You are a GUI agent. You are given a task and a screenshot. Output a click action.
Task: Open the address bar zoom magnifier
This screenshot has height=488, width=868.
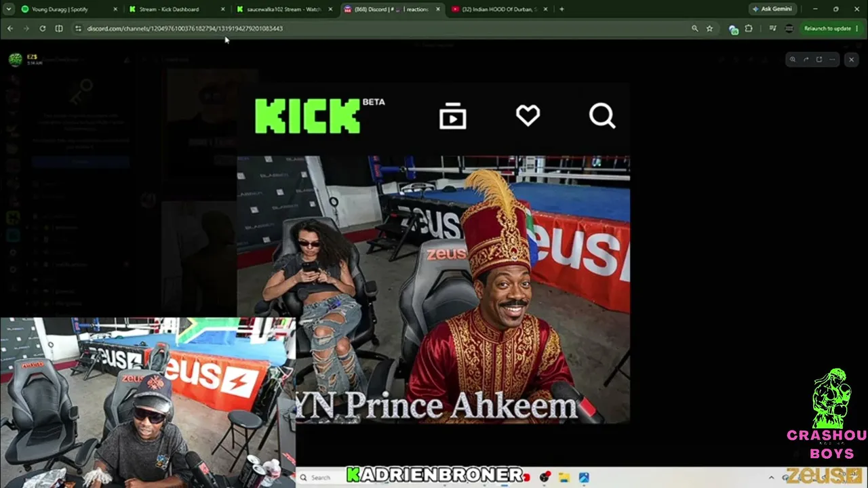(694, 28)
